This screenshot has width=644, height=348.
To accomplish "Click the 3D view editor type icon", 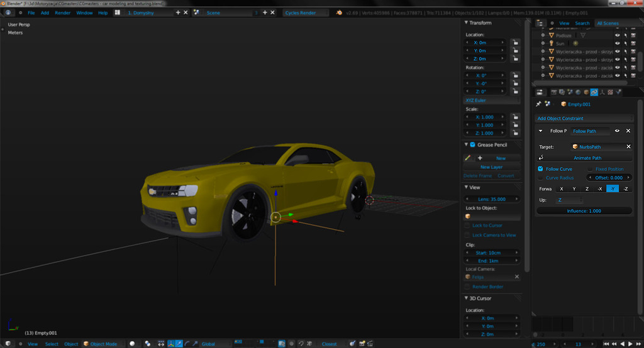I will click(x=8, y=344).
